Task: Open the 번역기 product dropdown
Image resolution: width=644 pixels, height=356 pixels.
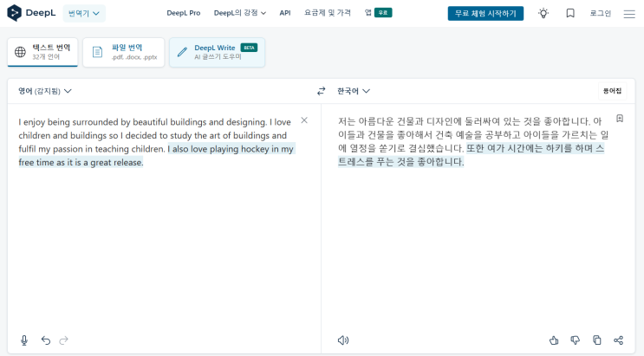Action: pos(84,14)
